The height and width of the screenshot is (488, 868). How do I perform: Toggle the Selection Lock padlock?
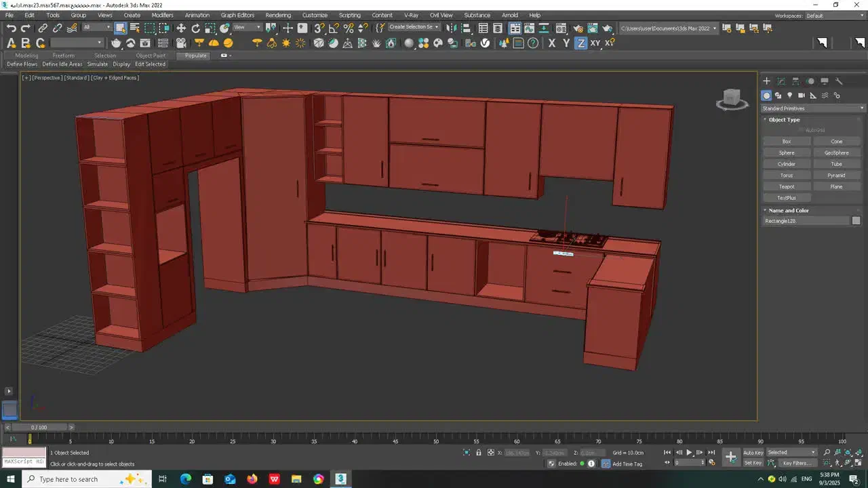[x=479, y=452]
